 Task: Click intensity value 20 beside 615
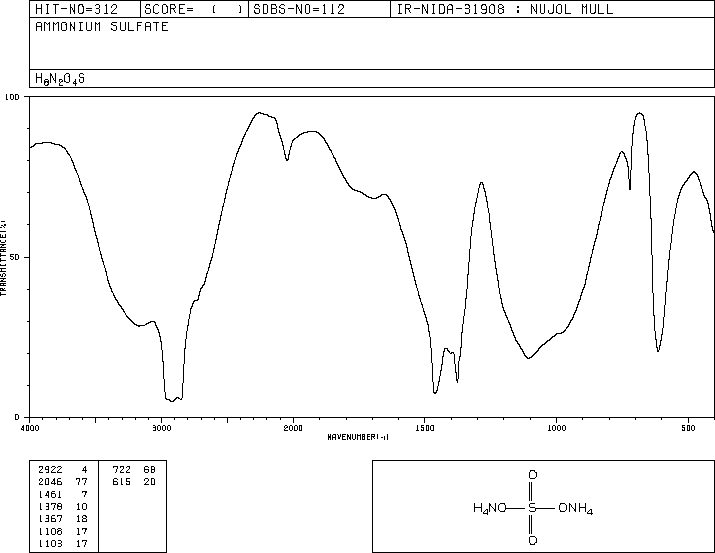(x=150, y=481)
